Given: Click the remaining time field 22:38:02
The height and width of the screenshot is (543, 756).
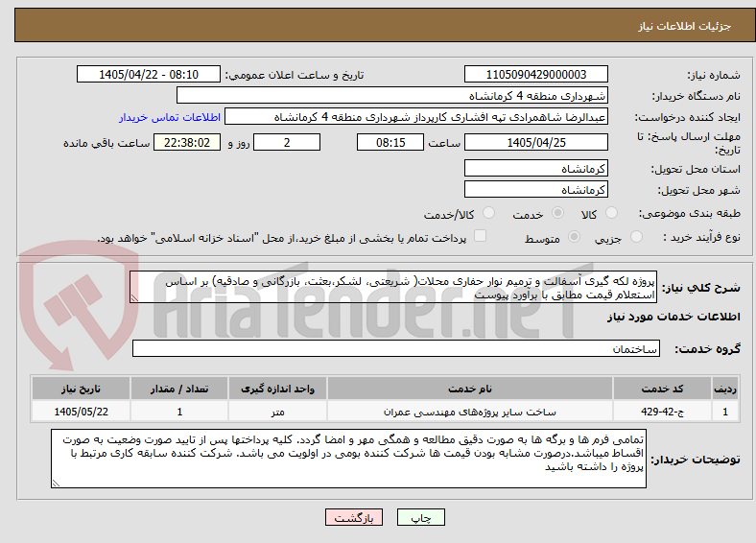Looking at the screenshot, I should click(187, 142).
